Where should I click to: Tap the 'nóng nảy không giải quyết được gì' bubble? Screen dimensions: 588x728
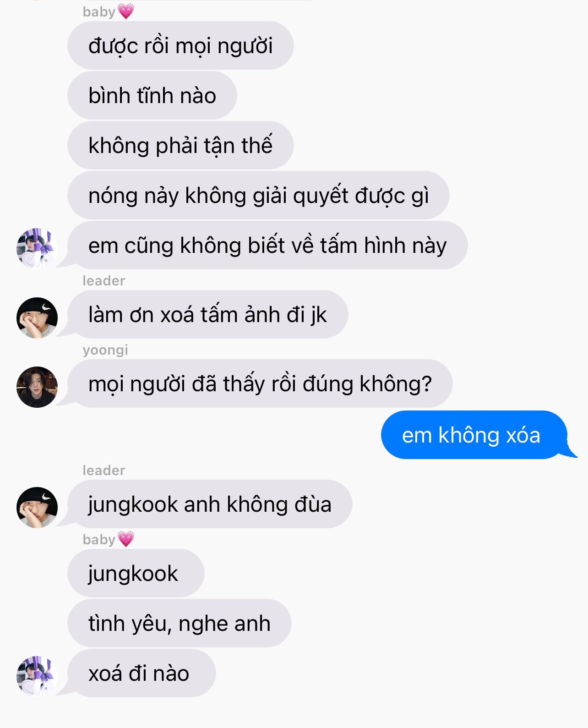(x=258, y=195)
